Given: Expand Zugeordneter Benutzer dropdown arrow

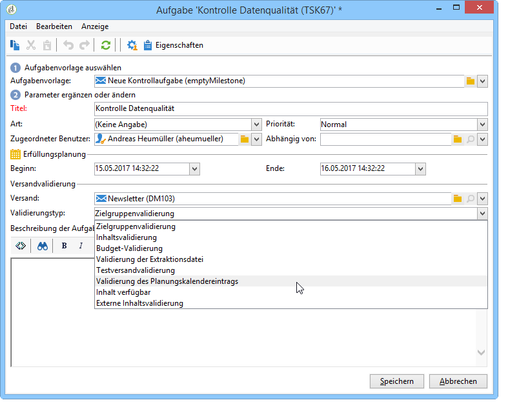Looking at the screenshot, I should [256, 139].
